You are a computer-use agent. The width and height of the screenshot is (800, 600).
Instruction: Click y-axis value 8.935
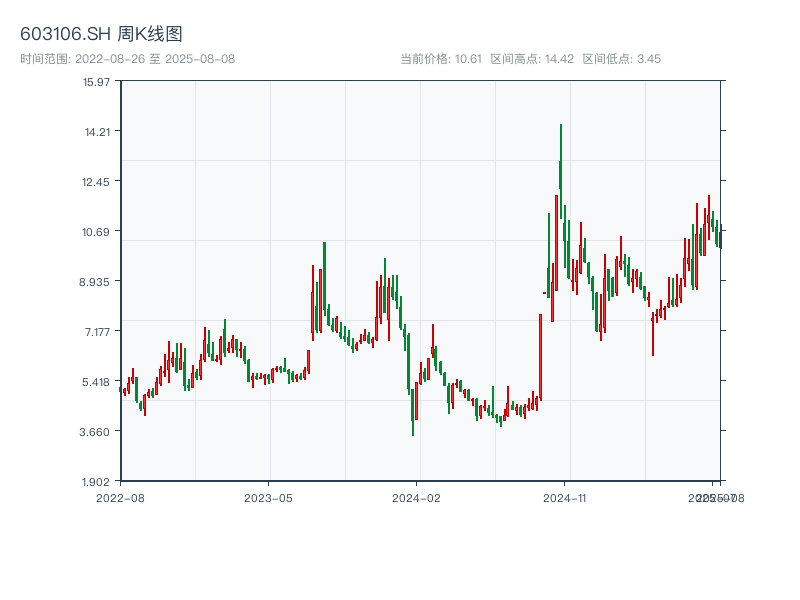[94, 282]
